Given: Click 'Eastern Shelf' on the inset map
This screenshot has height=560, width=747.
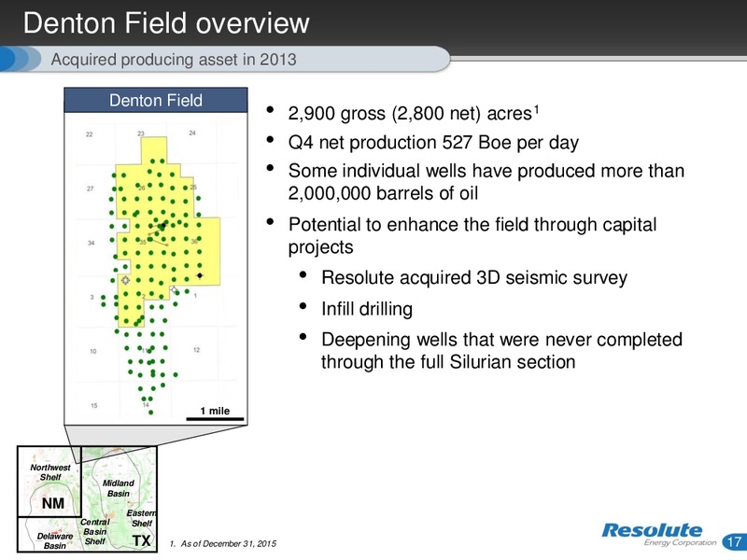Looking at the screenshot, I should point(142,518).
